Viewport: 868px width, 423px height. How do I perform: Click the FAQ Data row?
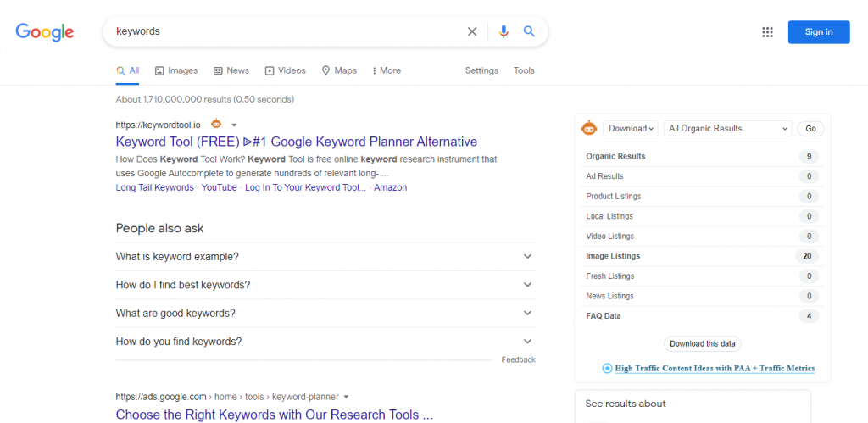pyautogui.click(x=702, y=316)
